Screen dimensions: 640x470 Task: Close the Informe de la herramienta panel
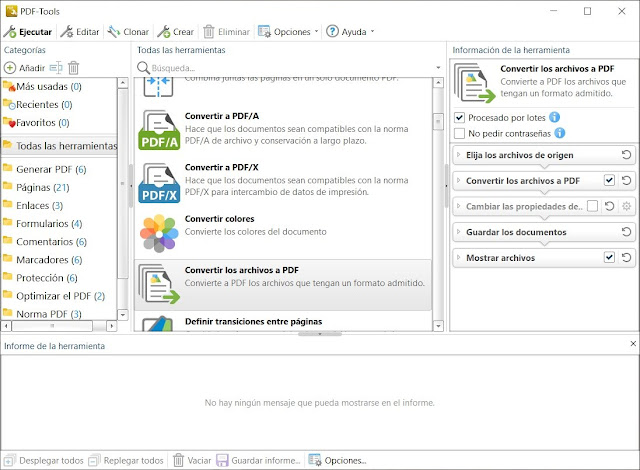coord(633,344)
